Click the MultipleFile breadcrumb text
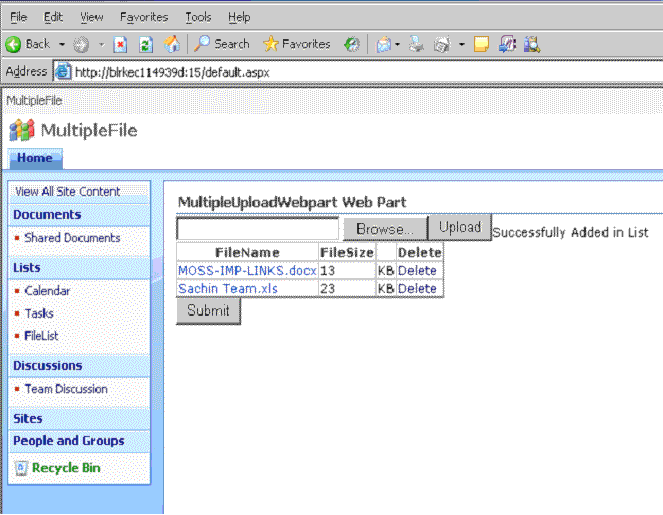663x515 pixels. 34,101
